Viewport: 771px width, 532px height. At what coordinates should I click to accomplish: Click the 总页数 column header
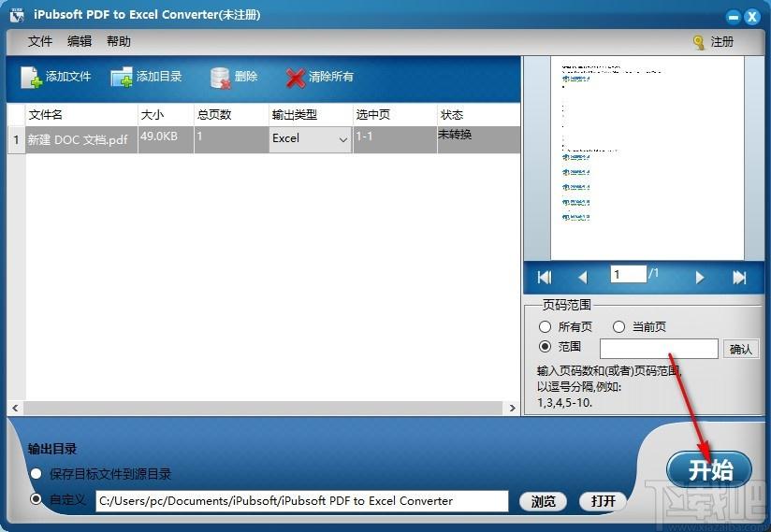[231, 115]
